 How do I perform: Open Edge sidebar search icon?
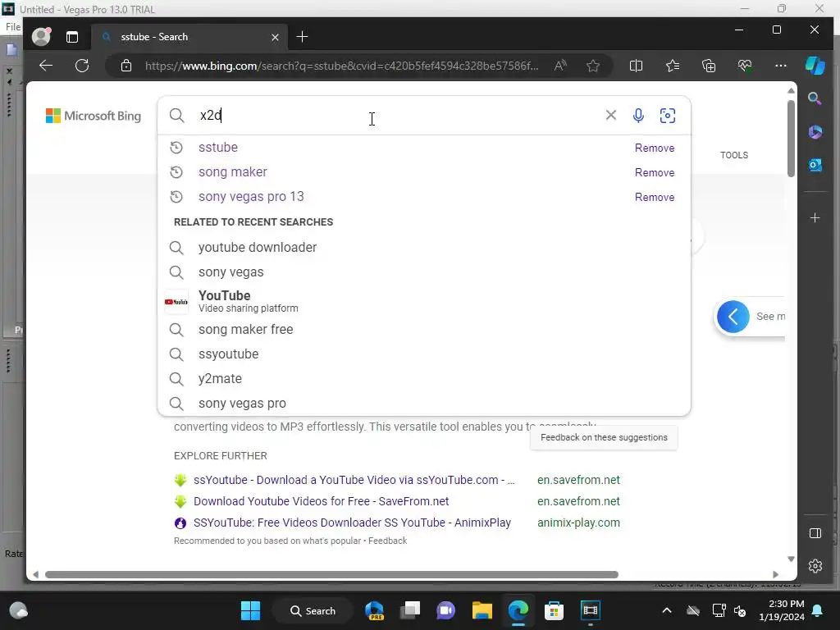coord(815,98)
